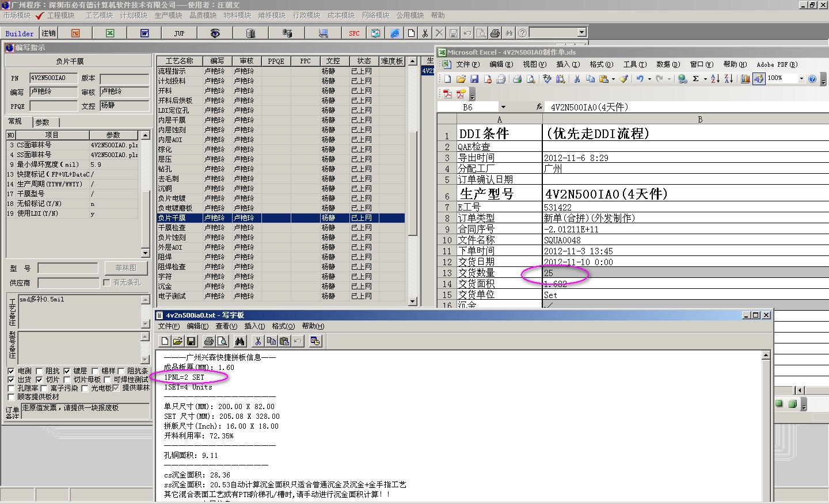
Task: Click the JUP toolbar button
Action: click(179, 33)
